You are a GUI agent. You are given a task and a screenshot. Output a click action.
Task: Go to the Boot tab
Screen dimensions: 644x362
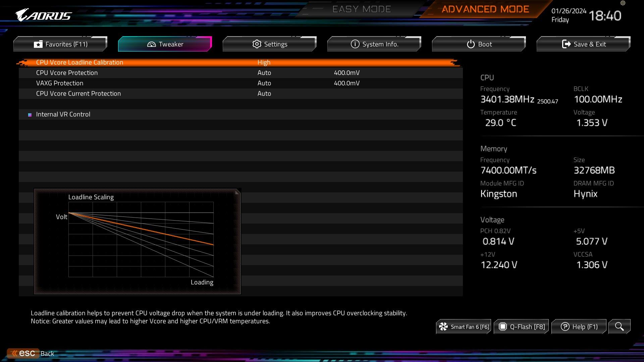point(479,44)
